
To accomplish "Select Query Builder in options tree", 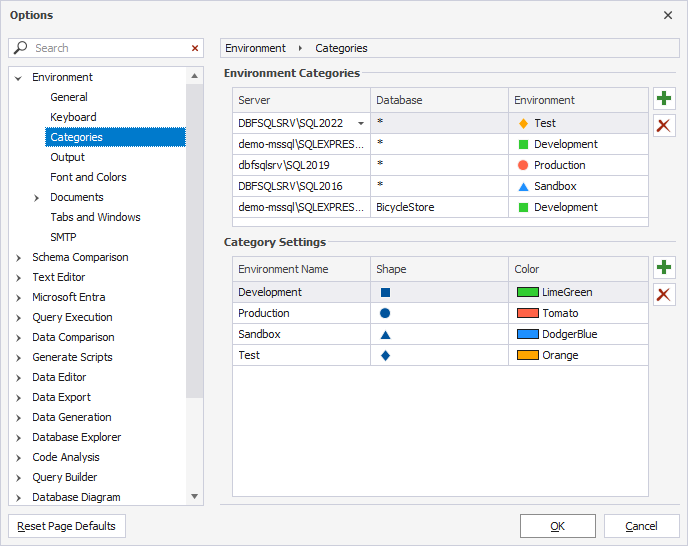I will (64, 477).
